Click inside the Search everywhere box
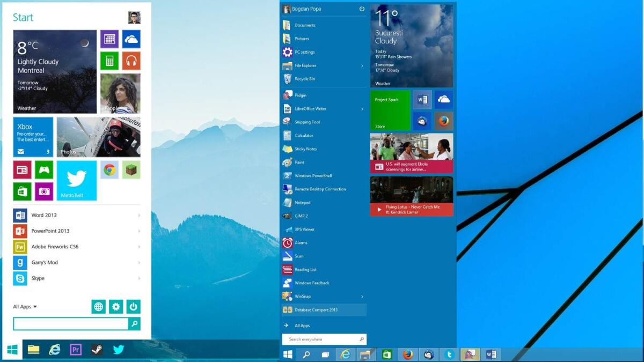Image resolution: width=644 pixels, height=362 pixels. pyautogui.click(x=319, y=339)
